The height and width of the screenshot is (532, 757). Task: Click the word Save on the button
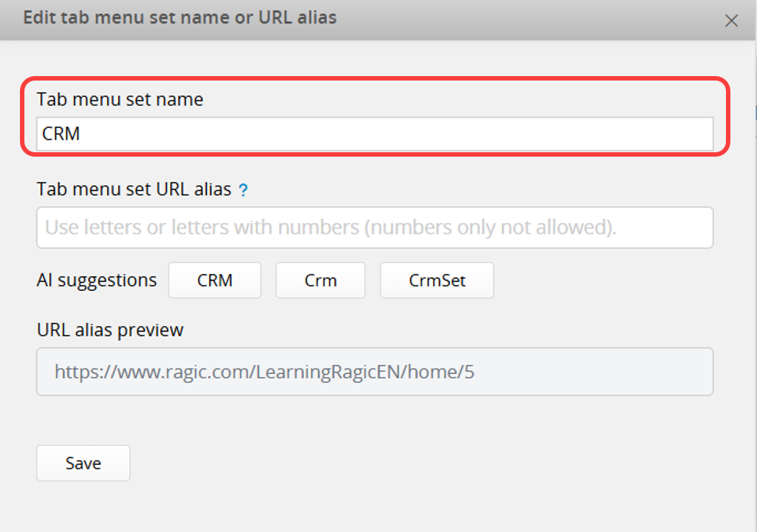(83, 463)
